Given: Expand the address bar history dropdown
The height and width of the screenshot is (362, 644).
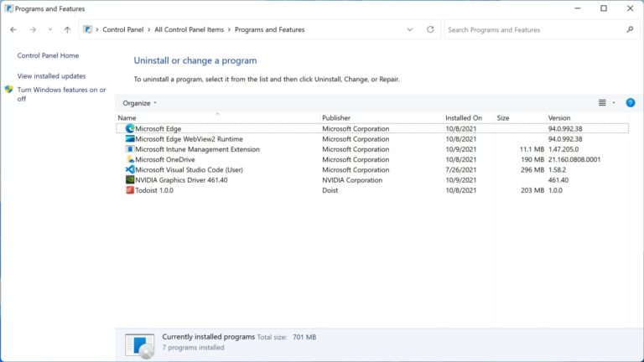Looking at the screenshot, I should (x=409, y=29).
